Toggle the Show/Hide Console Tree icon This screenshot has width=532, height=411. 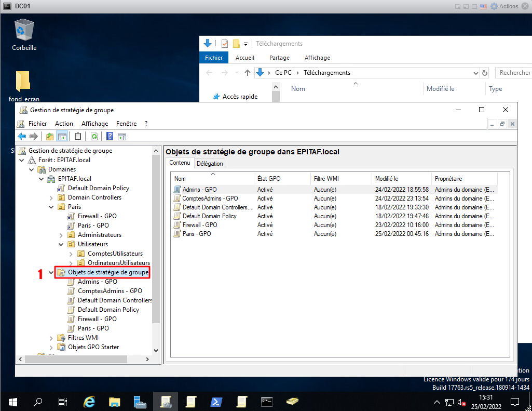[x=62, y=137]
